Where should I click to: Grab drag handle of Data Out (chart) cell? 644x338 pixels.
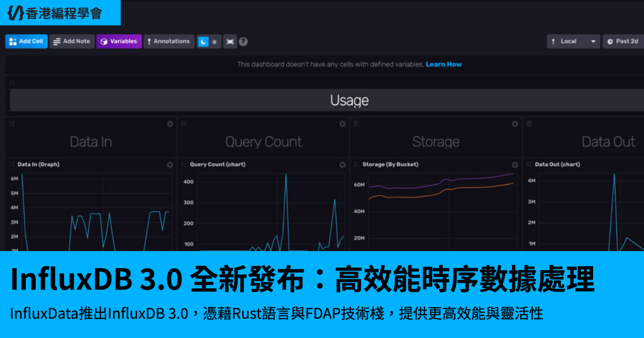529,164
